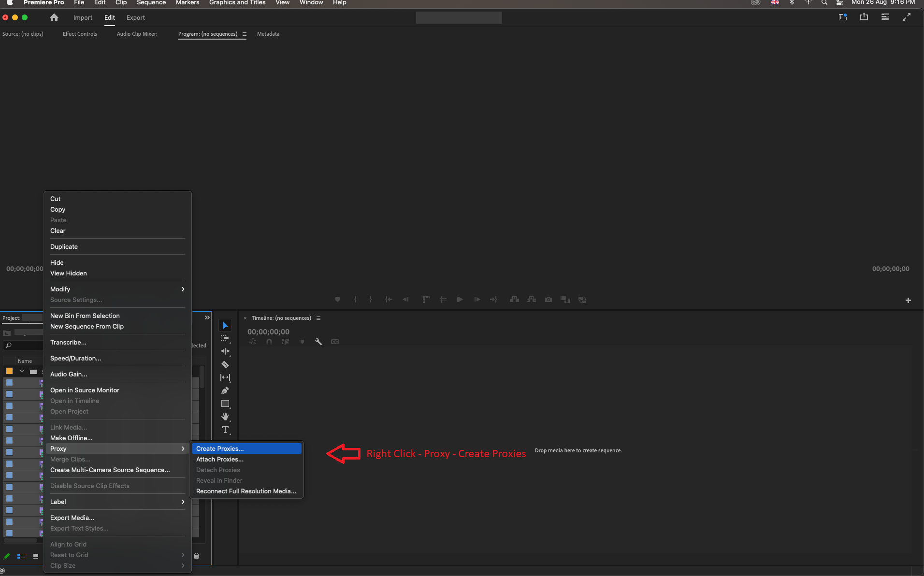Toggle full screen video icon
This screenshot has height=576, width=924.
click(907, 17)
